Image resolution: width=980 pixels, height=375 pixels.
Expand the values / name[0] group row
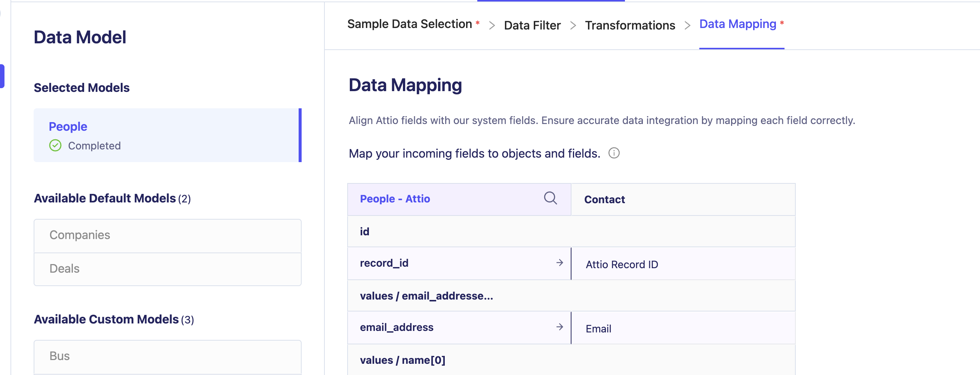coord(403,360)
